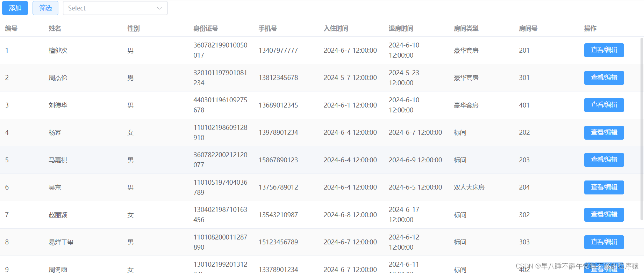Click ID number starting 110108200011287
Viewport: 644px width, 273px height.
click(x=220, y=242)
